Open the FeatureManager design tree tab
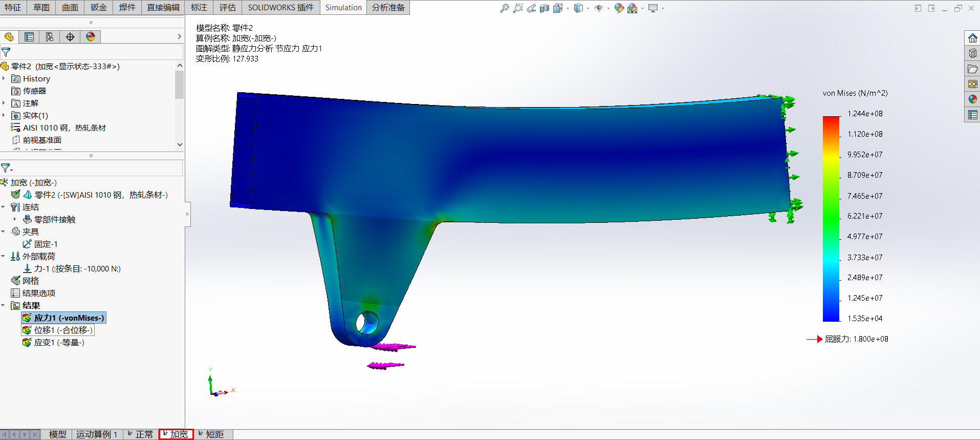Screen dimensions: 980x440 pos(9,37)
